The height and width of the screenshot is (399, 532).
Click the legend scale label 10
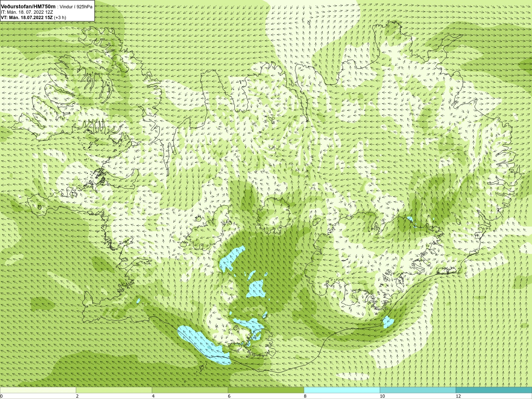pyautogui.click(x=382, y=396)
